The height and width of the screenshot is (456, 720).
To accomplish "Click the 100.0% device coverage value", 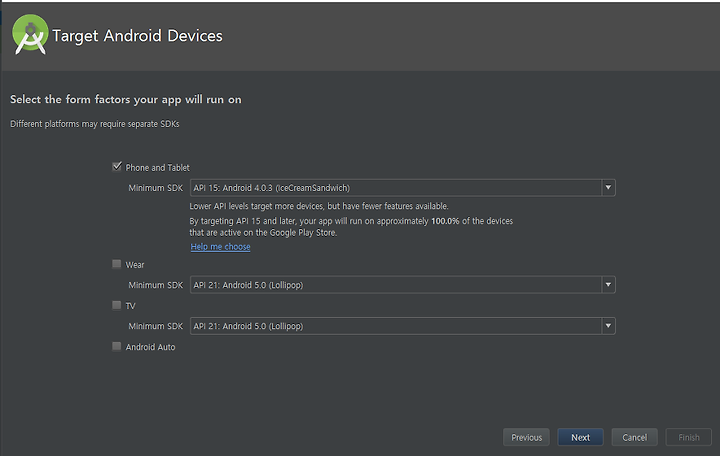I will pyautogui.click(x=445, y=221).
